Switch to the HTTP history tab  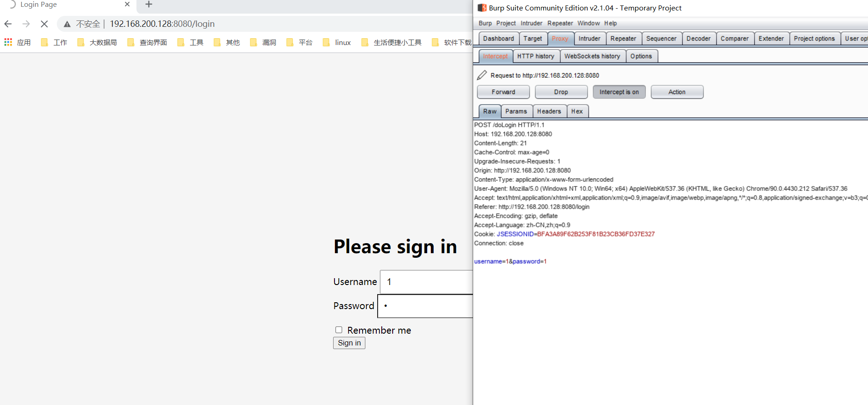pos(535,56)
